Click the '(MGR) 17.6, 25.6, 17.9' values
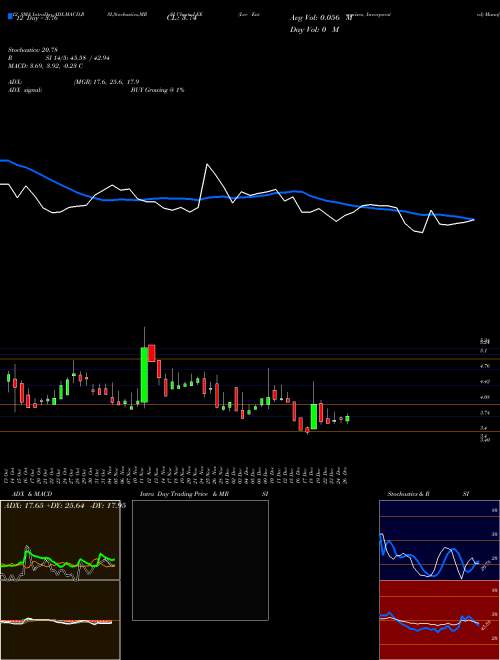Image resolution: width=500 pixels, height=660 pixels. (x=106, y=82)
